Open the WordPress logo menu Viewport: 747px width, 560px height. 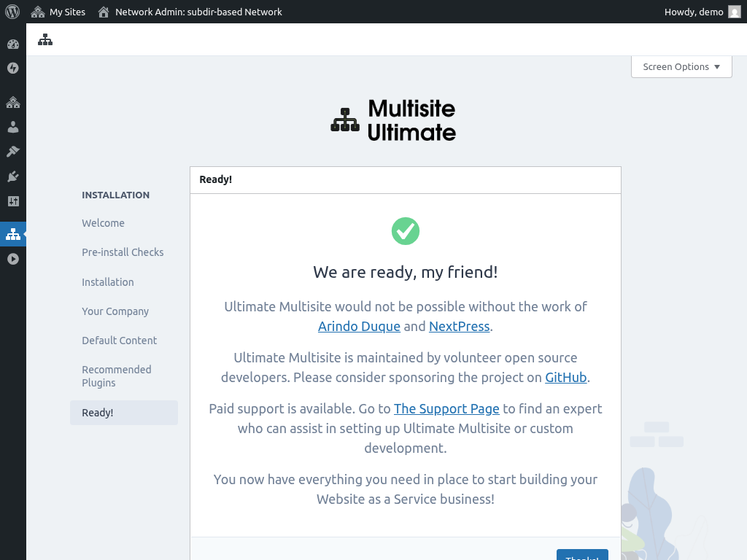(12, 12)
